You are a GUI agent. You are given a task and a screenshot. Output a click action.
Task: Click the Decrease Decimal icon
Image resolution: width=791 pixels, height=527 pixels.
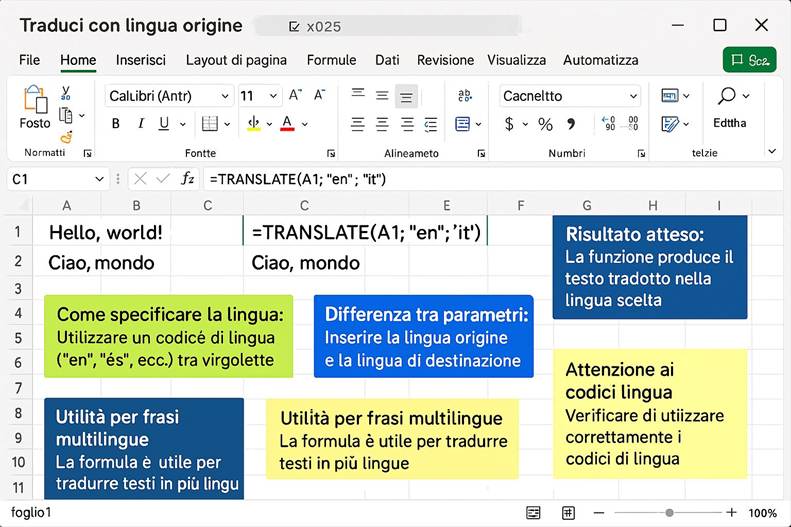632,124
